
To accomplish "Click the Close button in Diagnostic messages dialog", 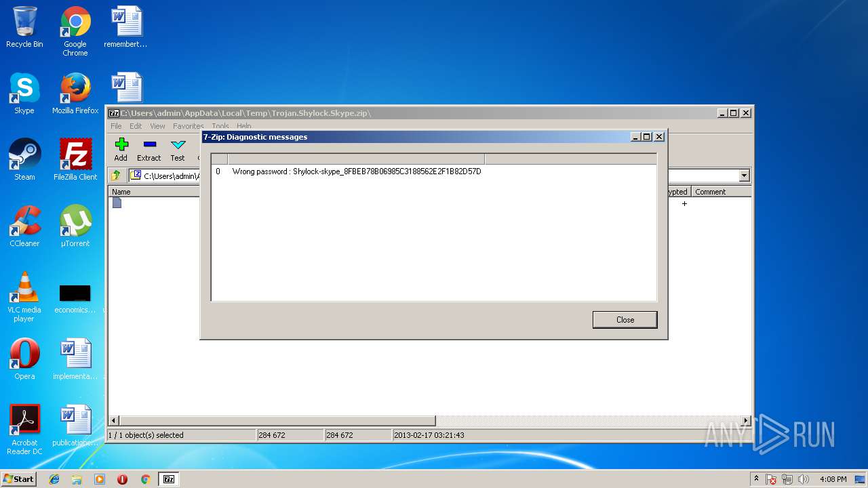I will (x=625, y=319).
